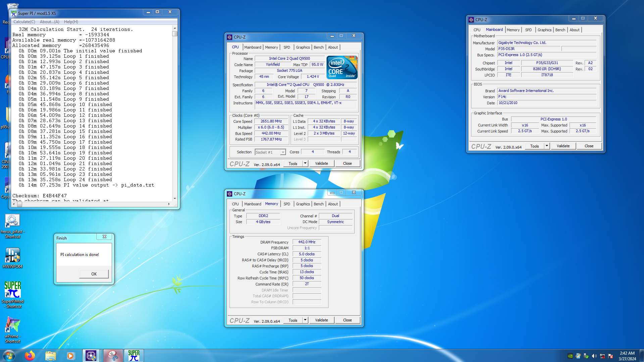Click the network disconnected tray icon
644x362 pixels.
click(x=602, y=356)
